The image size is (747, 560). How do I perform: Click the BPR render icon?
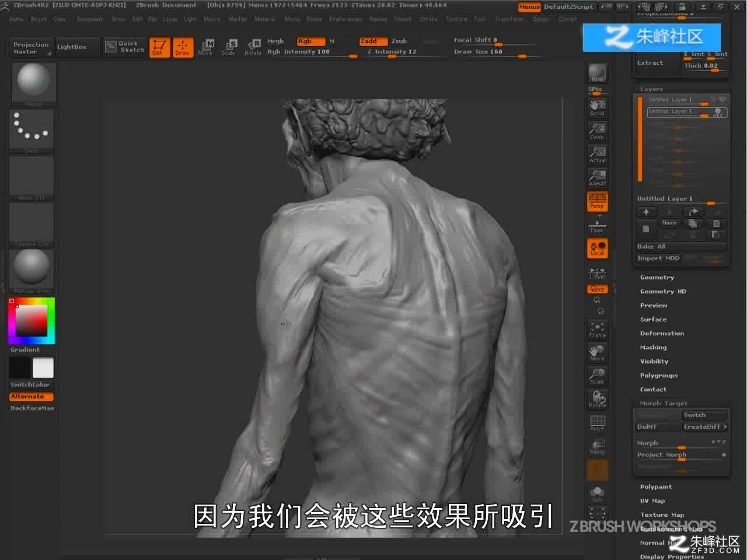pos(597,73)
